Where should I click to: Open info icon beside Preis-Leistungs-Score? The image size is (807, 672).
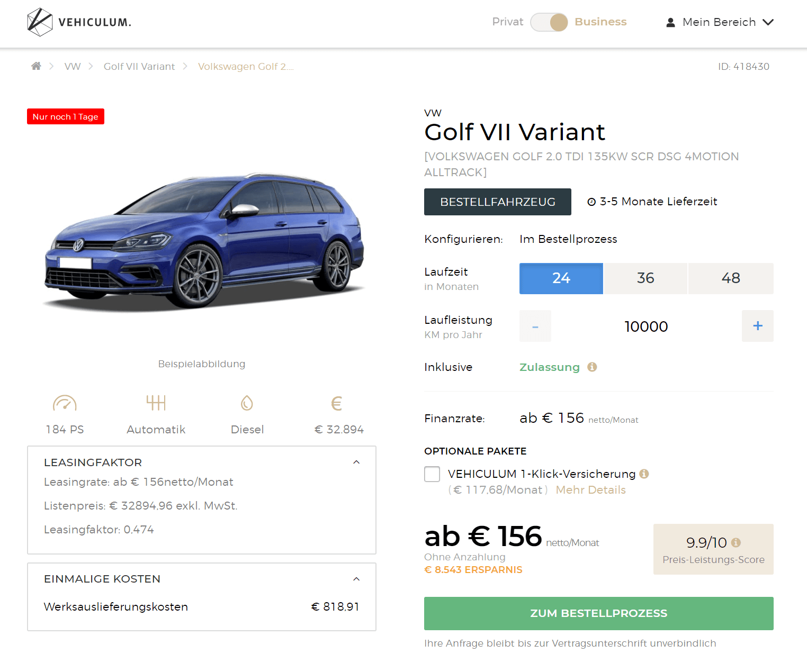[x=736, y=542]
